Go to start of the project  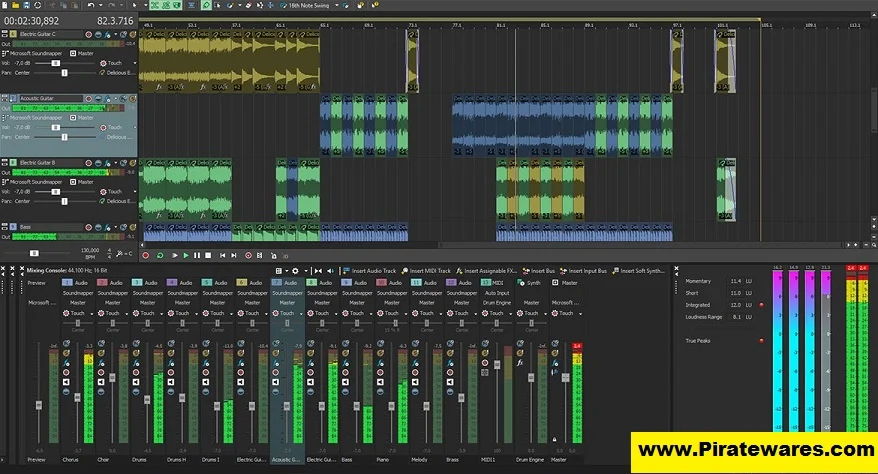(222, 255)
